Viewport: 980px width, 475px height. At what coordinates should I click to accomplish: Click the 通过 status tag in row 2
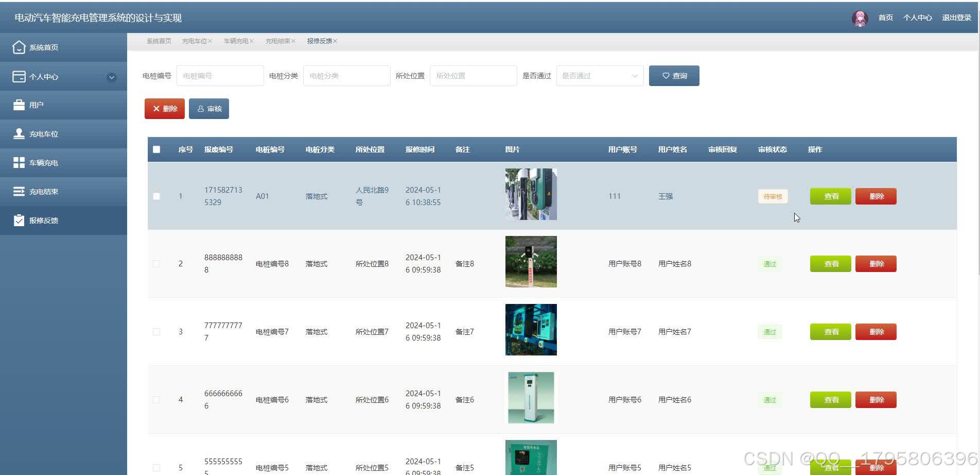[770, 264]
